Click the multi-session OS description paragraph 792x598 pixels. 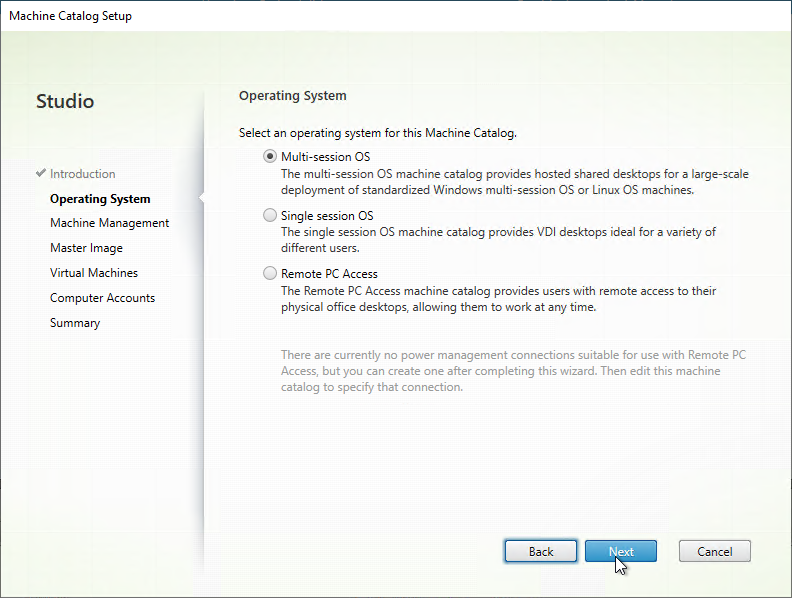(x=515, y=182)
